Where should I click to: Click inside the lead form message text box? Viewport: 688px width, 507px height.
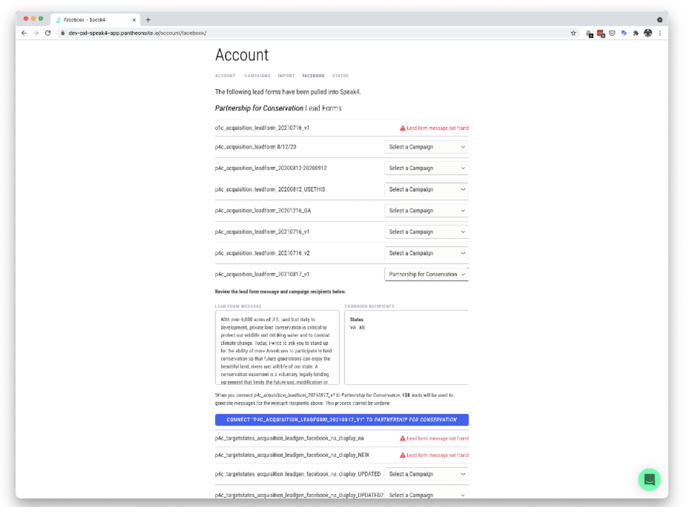click(276, 348)
